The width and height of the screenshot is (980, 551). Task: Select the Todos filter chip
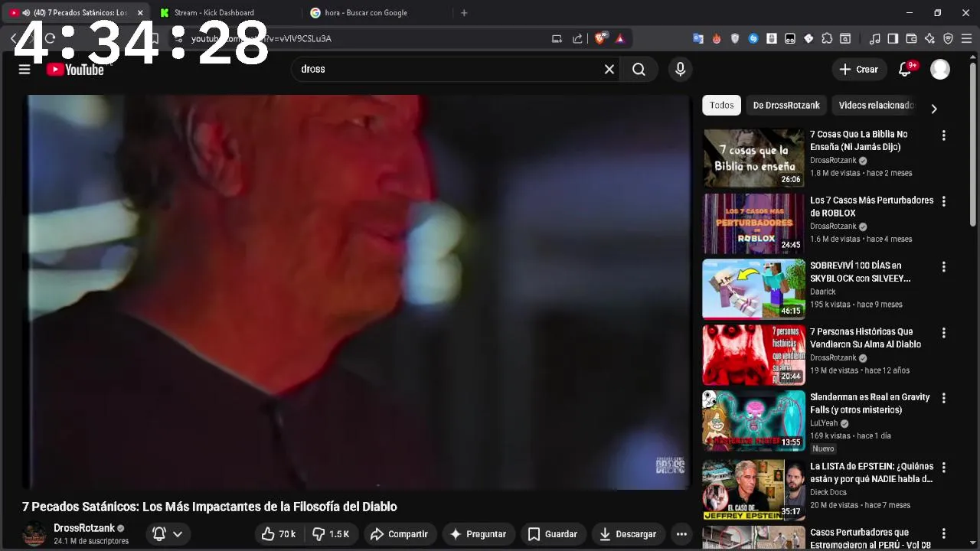pyautogui.click(x=721, y=106)
